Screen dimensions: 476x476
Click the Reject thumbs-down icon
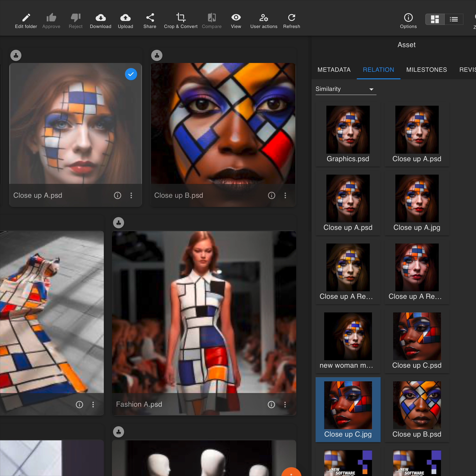pos(76,18)
